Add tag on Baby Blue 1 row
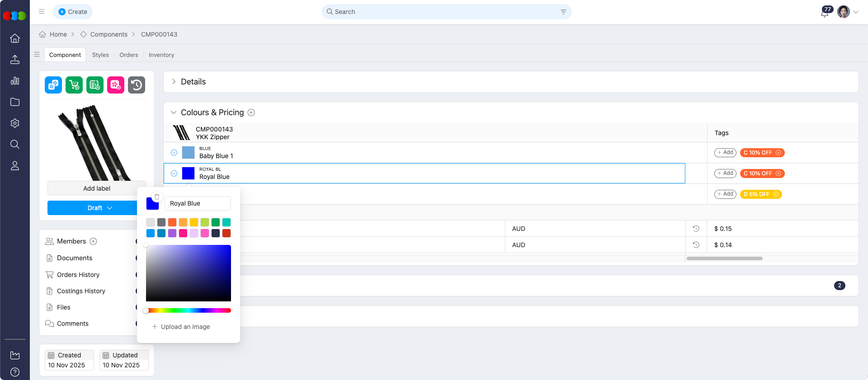The height and width of the screenshot is (380, 868). pos(725,153)
